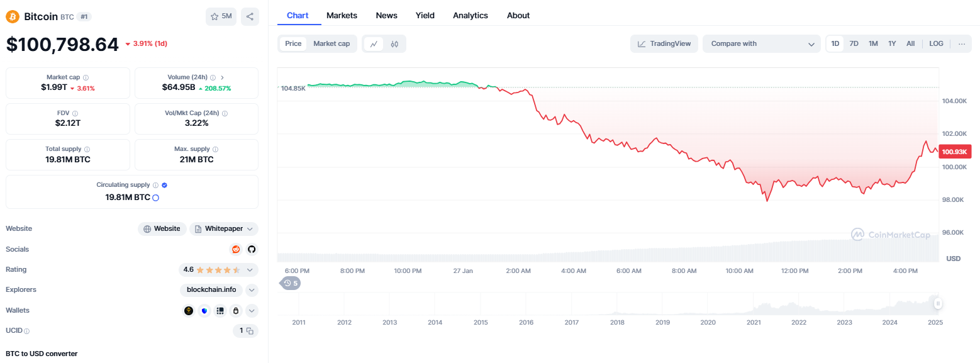
Task: Click the share icon next to Bitcoin title
Action: pos(250,16)
